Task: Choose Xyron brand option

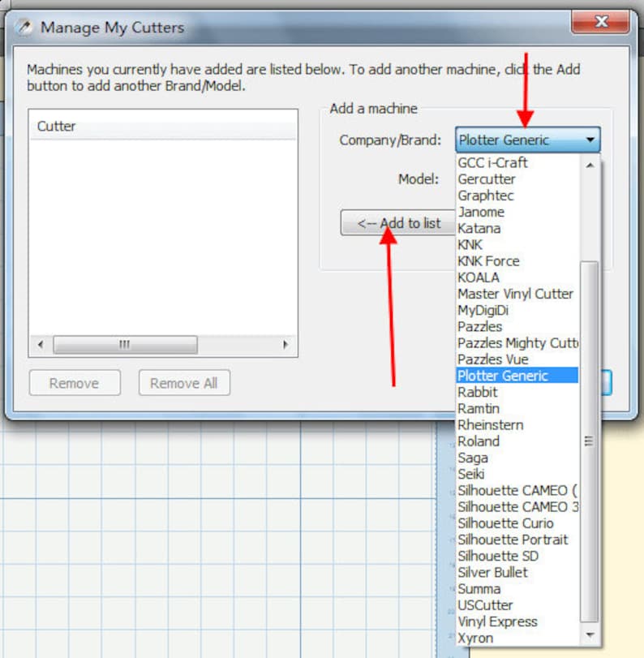Action: pyautogui.click(x=517, y=638)
